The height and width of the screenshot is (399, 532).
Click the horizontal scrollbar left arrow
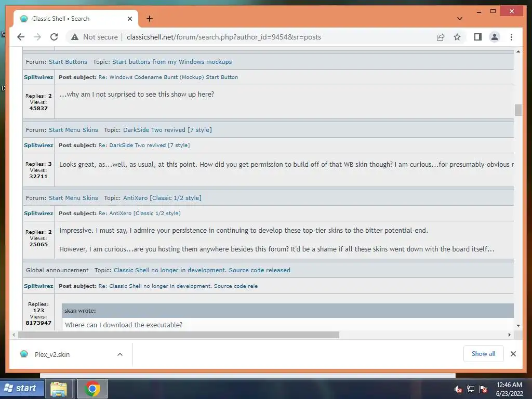tap(13, 335)
